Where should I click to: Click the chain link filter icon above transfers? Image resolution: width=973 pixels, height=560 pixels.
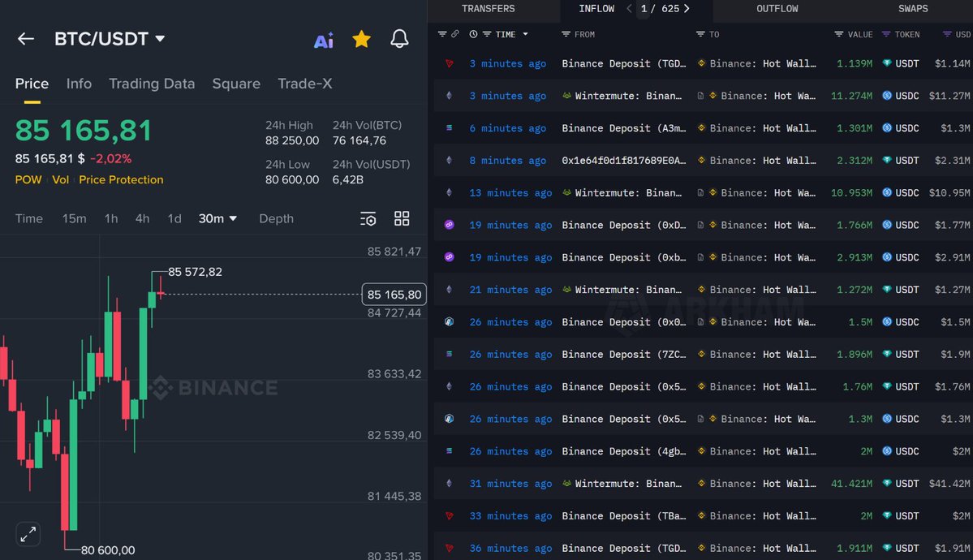click(457, 34)
